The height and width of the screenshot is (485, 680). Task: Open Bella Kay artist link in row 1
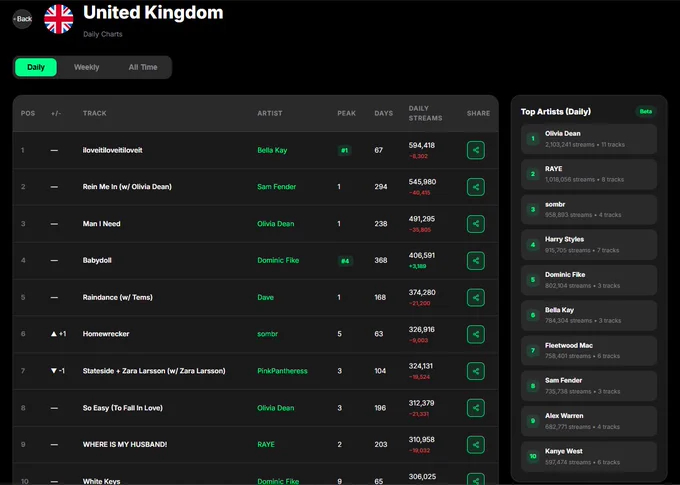[272, 150]
